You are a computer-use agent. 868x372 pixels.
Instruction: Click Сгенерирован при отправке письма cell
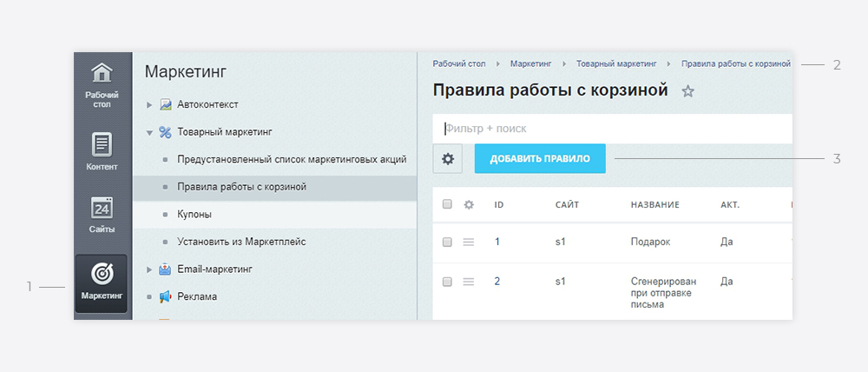tap(663, 293)
